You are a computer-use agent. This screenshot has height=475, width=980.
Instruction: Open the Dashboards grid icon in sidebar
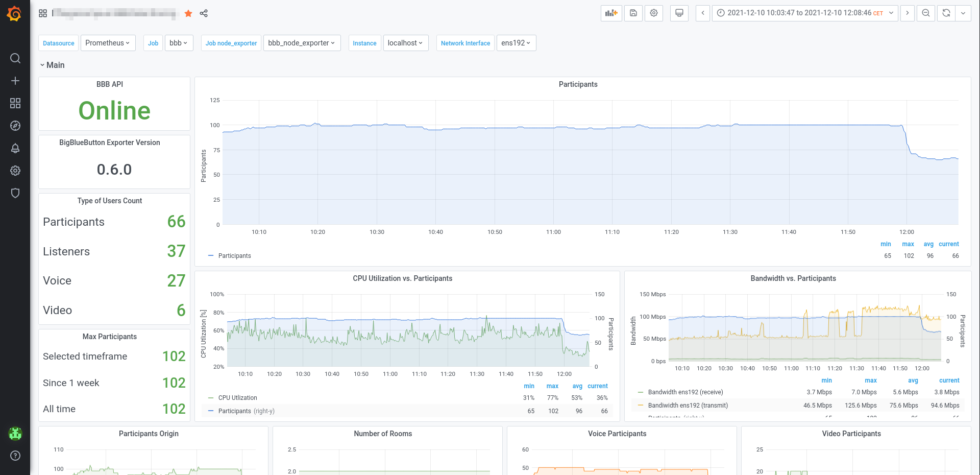click(x=15, y=103)
